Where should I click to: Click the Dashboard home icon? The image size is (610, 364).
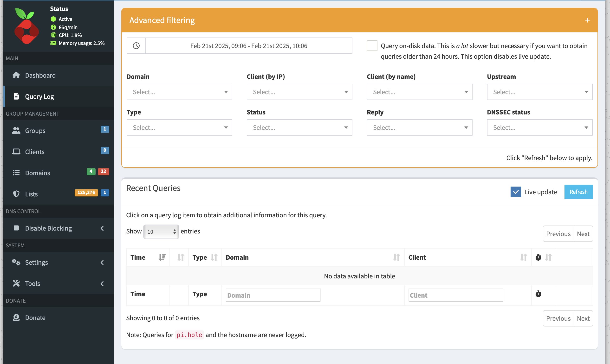(x=16, y=75)
